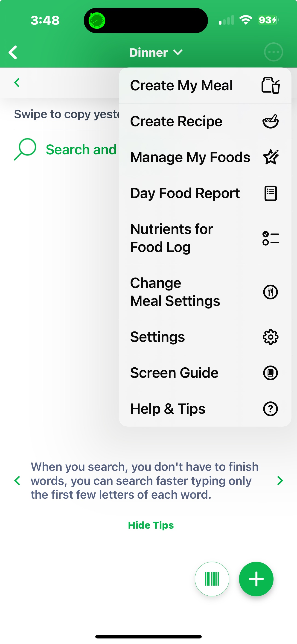
Task: Go back with the white header arrow
Action: pyautogui.click(x=13, y=52)
